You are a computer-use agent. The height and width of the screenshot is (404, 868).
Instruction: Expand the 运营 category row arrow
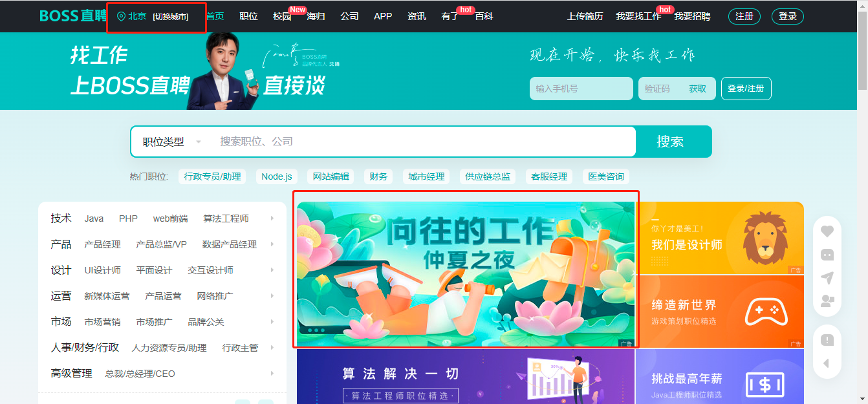pos(272,296)
